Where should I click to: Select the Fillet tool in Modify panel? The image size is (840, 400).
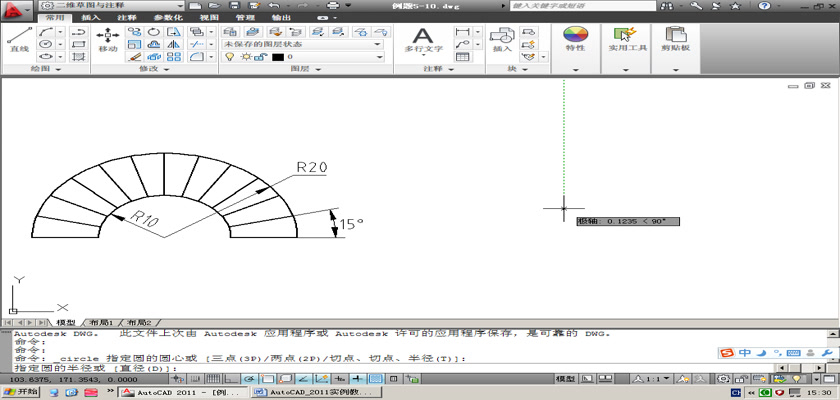[x=197, y=56]
